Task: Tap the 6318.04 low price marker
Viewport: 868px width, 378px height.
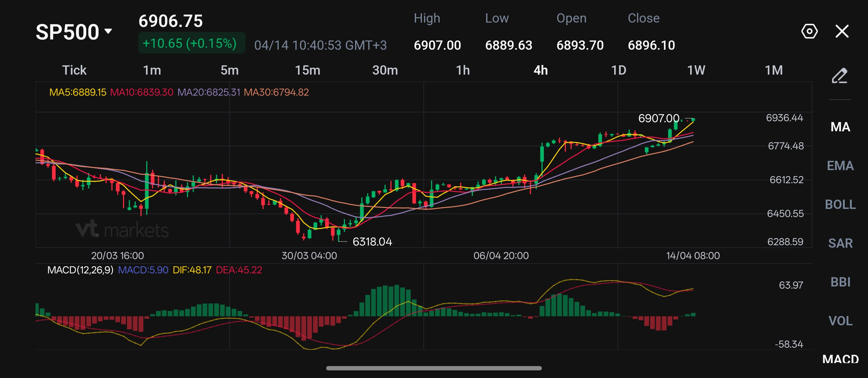Action: pos(372,242)
